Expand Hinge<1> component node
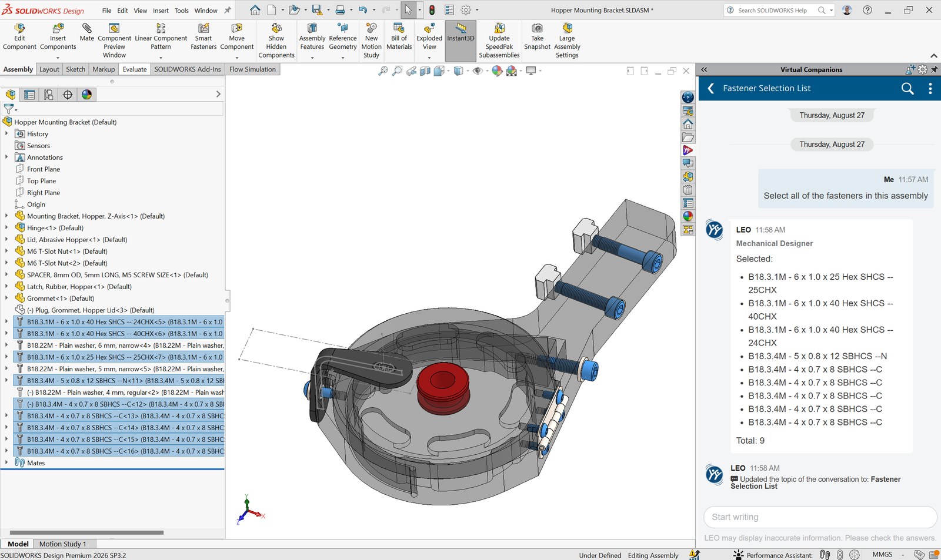The height and width of the screenshot is (560, 941). click(x=6, y=228)
